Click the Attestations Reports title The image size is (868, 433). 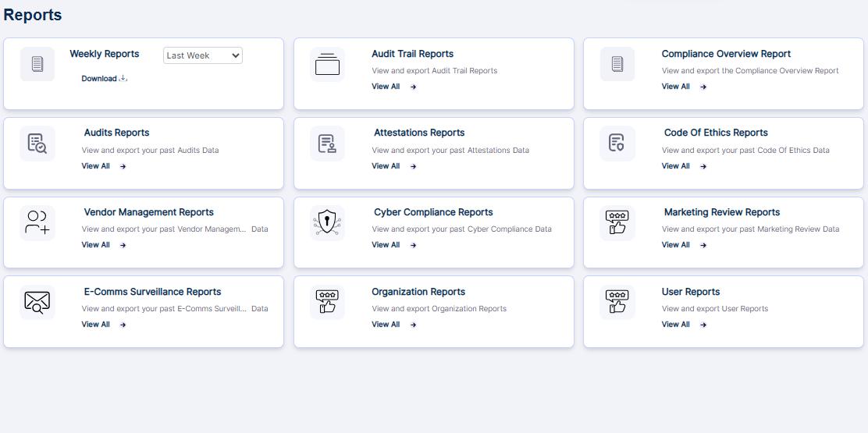pos(419,133)
